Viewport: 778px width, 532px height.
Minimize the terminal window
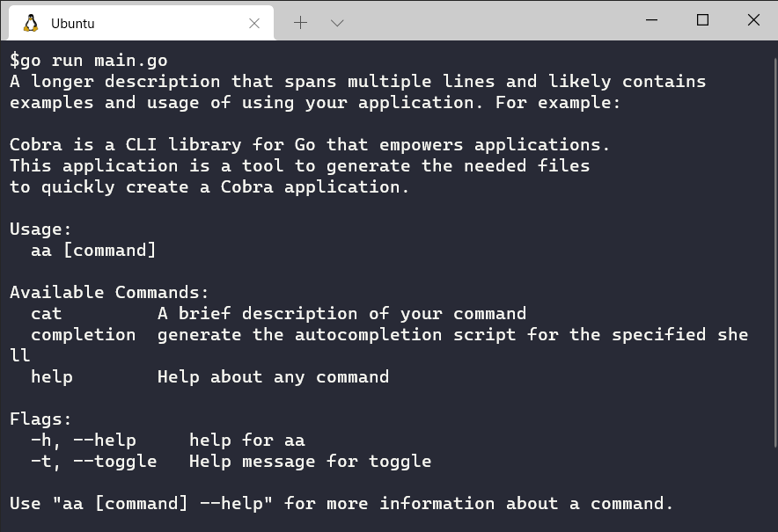651,20
